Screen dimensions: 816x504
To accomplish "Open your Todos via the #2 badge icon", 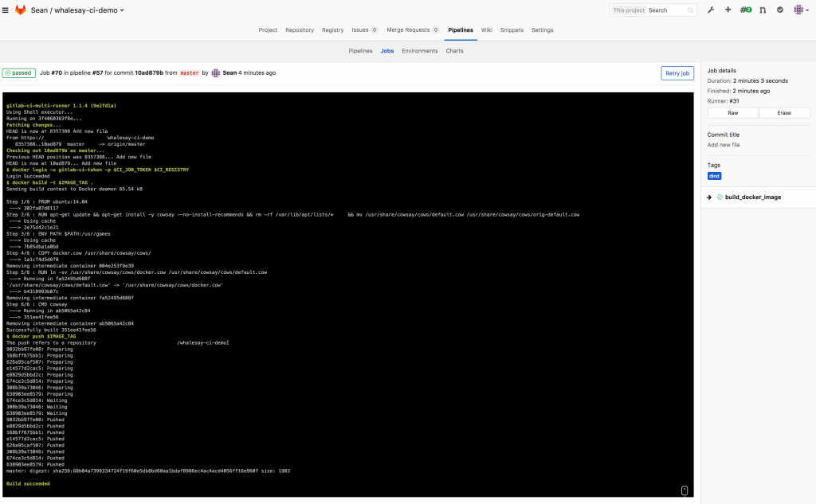I will [x=745, y=10].
